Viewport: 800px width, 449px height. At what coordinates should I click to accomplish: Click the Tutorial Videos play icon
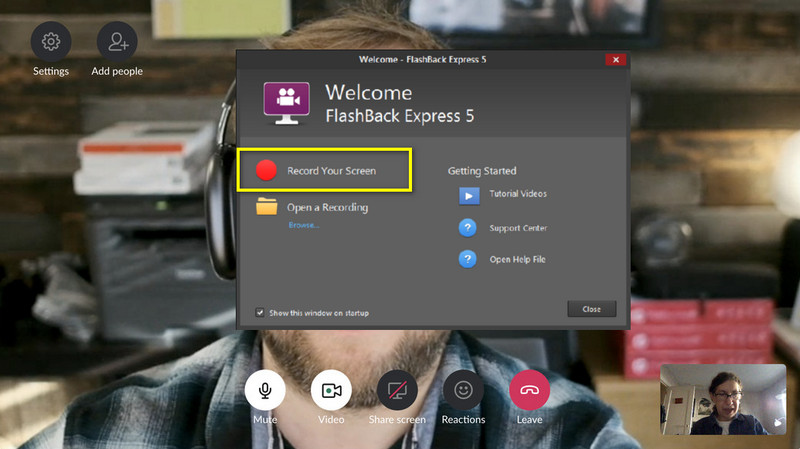(x=469, y=195)
